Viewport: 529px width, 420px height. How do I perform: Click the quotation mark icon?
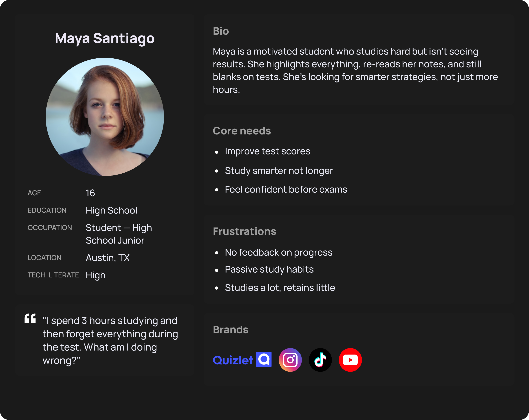30,318
